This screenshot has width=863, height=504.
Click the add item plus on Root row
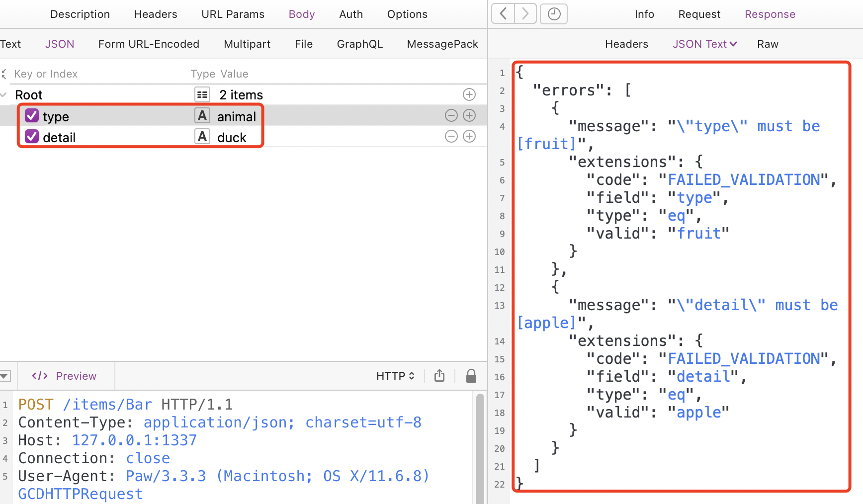(x=469, y=94)
